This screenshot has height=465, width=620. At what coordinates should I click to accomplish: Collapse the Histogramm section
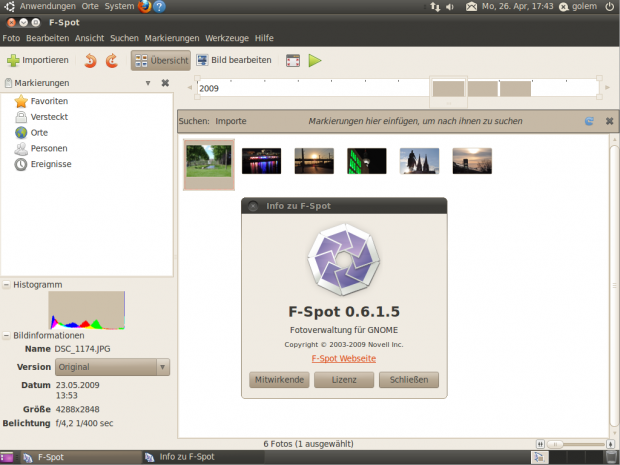[x=6, y=285]
